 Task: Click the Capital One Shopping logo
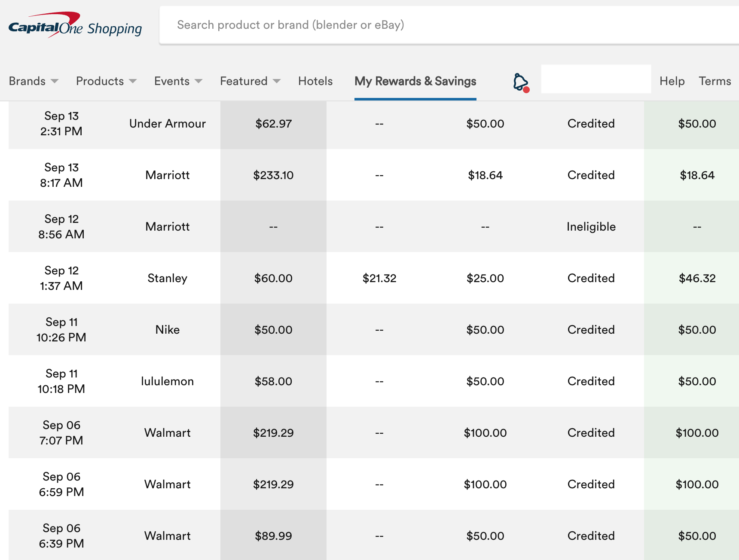75,26
